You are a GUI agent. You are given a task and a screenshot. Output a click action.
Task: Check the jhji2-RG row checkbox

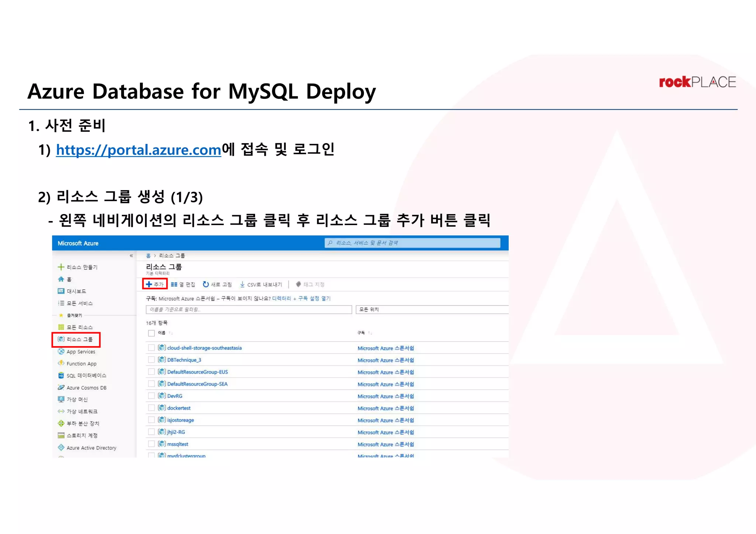151,432
